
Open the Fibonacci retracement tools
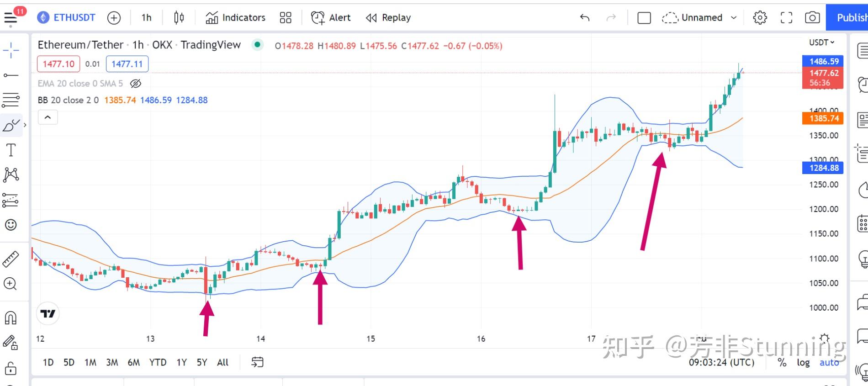(11, 100)
